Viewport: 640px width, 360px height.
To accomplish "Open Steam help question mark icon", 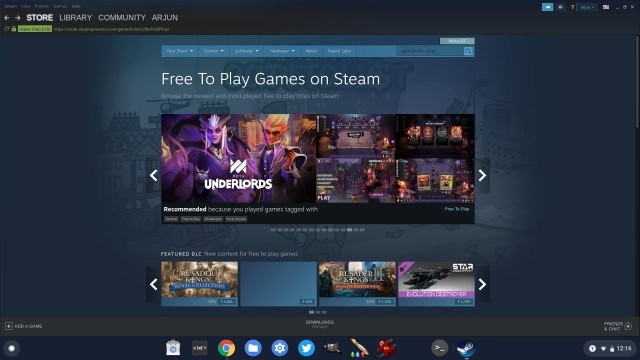I will click(x=572, y=7).
